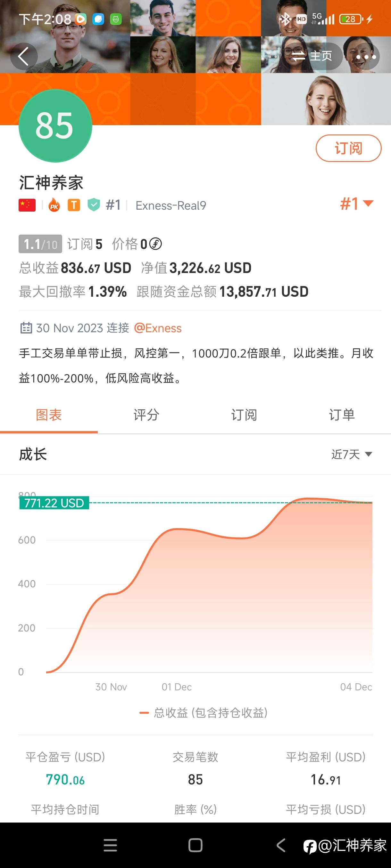Open the three-dots more menu
Viewport: 391px width, 868px height.
366,57
